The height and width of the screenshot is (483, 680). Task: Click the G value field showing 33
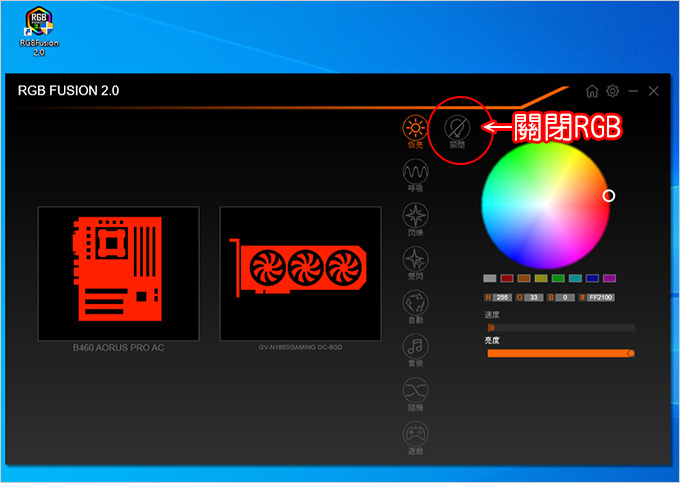point(534,298)
